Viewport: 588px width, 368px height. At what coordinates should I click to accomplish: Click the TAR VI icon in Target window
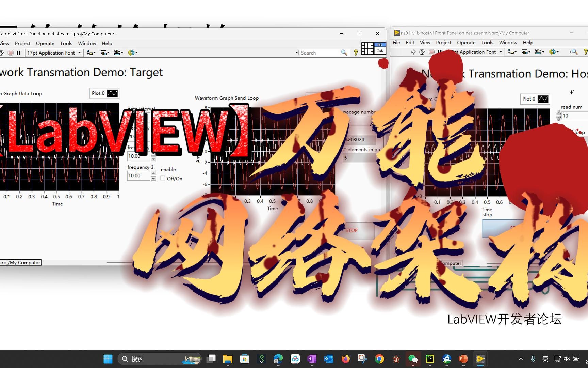(x=380, y=48)
